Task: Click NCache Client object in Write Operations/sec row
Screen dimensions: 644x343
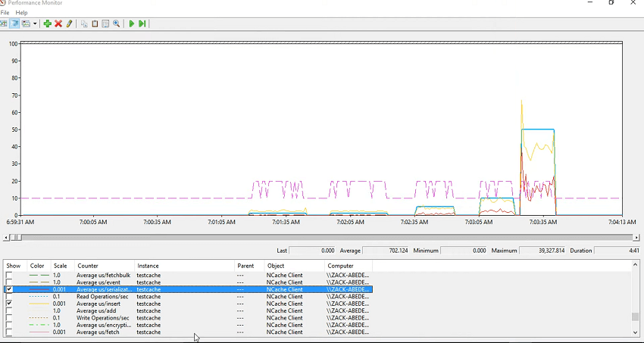Action: pos(284,318)
